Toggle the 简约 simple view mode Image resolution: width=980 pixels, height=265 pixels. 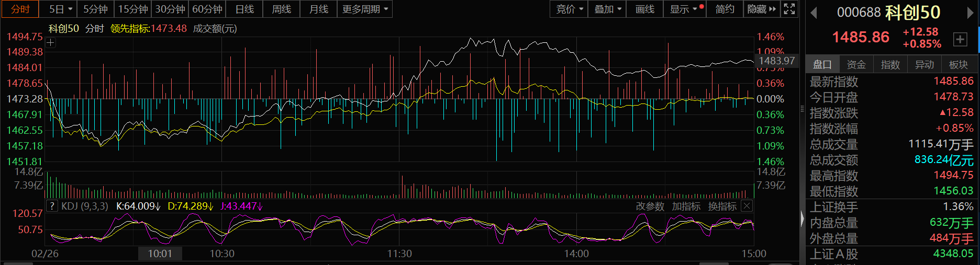725,9
